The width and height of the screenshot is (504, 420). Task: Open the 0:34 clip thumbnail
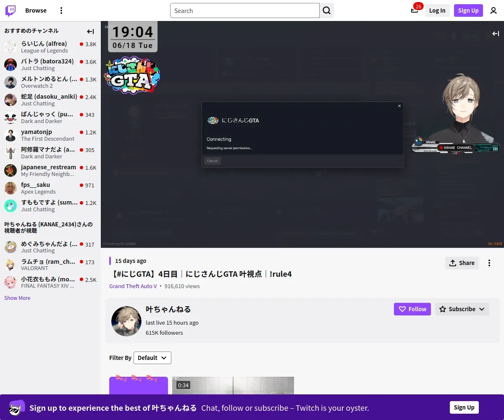click(x=233, y=386)
